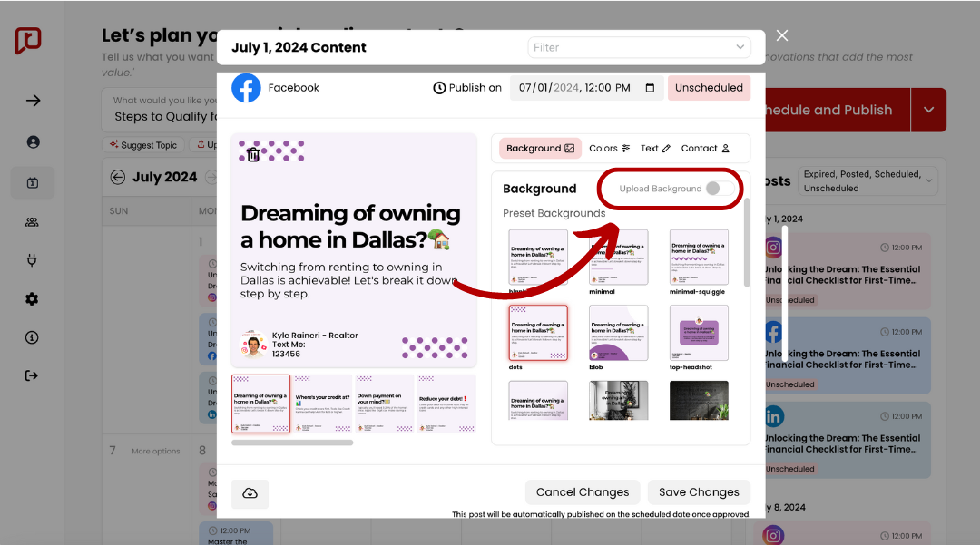Open the calendar icon in sidebar
Screen dimensions: 980x545
pyautogui.click(x=33, y=183)
